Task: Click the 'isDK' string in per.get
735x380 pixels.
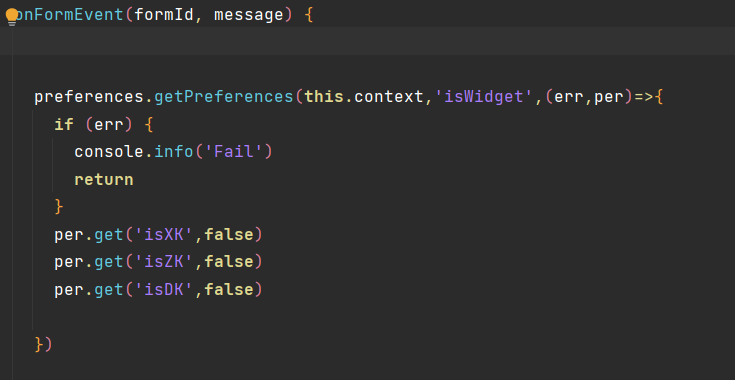Action: pos(164,289)
